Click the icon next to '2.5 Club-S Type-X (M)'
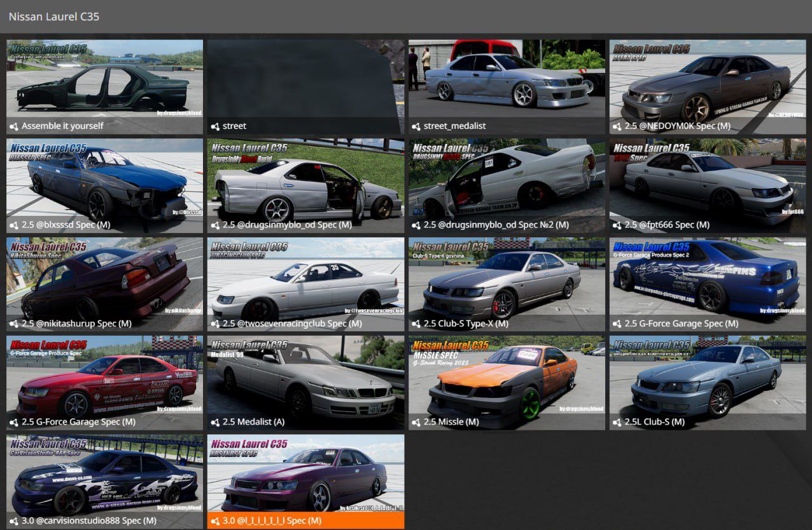This screenshot has height=530, width=812. [x=416, y=324]
